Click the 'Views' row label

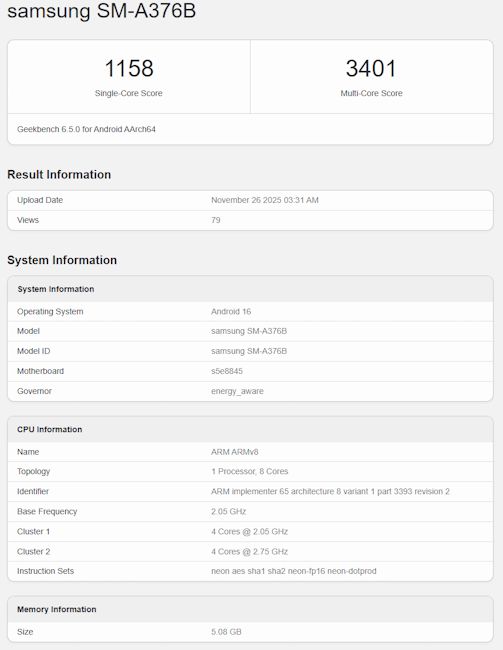pos(28,220)
